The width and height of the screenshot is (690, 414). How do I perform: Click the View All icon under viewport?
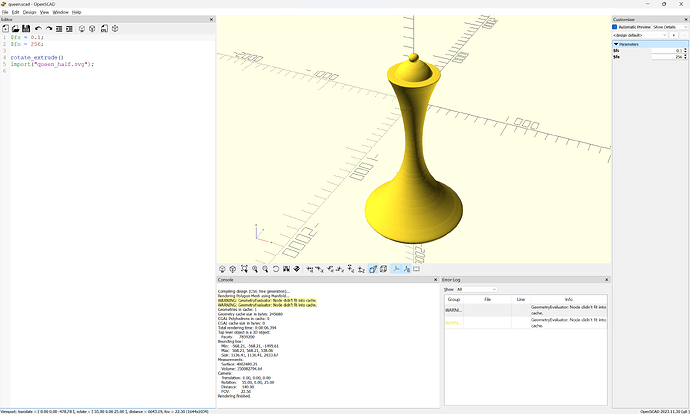244,268
